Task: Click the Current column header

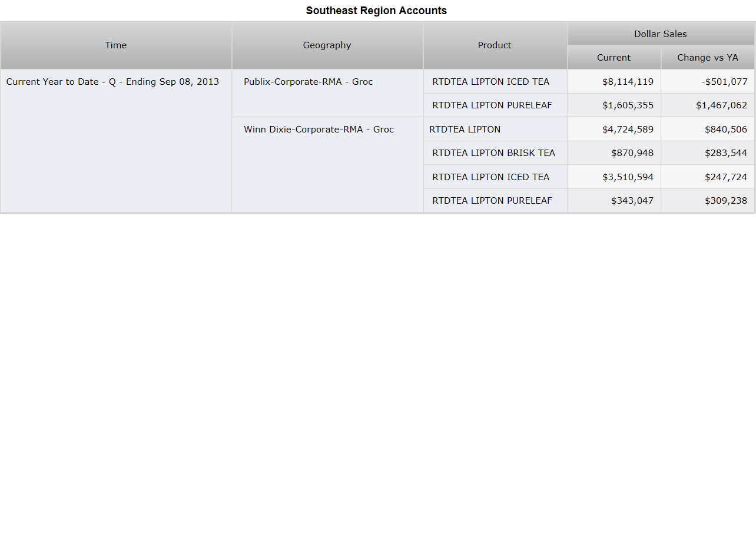Action: [x=614, y=57]
